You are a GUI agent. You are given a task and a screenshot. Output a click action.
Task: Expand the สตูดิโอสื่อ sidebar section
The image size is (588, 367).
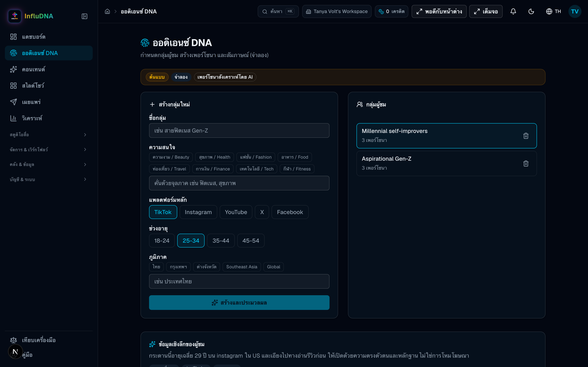(x=48, y=135)
